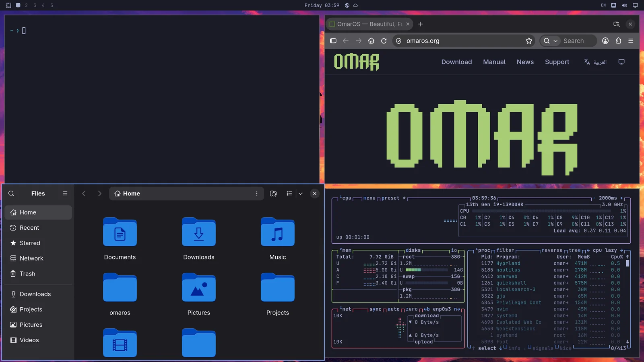
Task: Click the process list scrollbar in btop
Action: point(627,263)
